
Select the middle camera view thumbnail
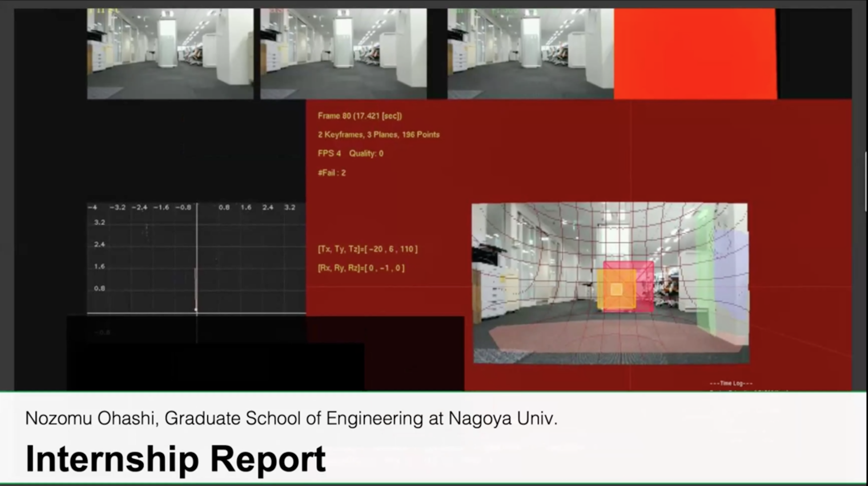pyautogui.click(x=343, y=54)
